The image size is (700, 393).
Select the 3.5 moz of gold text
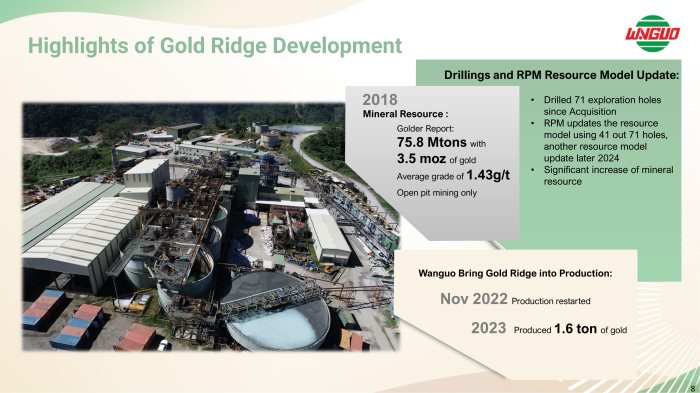click(x=436, y=159)
